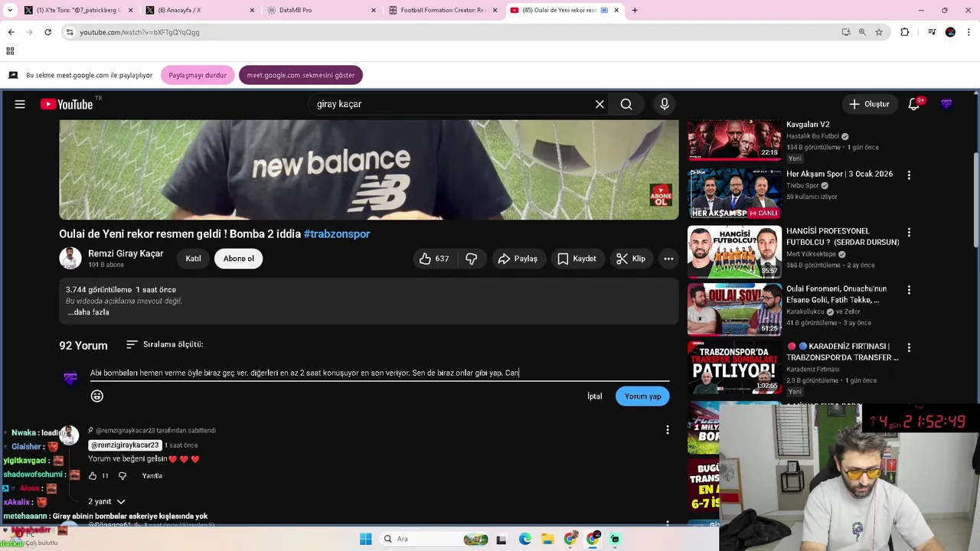The width and height of the screenshot is (980, 551).
Task: Open Windows Start menu
Action: coord(365,539)
